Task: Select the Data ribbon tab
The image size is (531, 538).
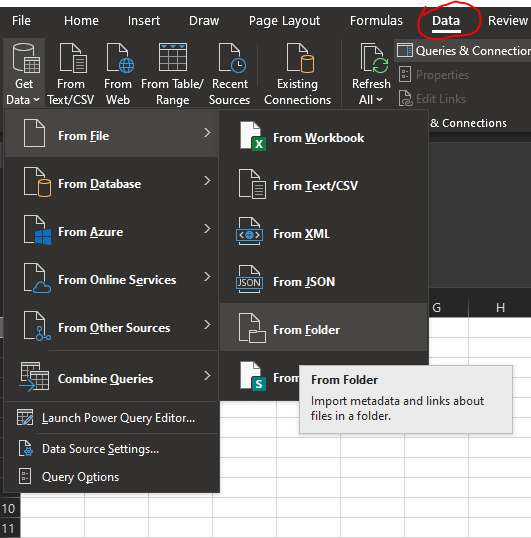Action: click(446, 21)
